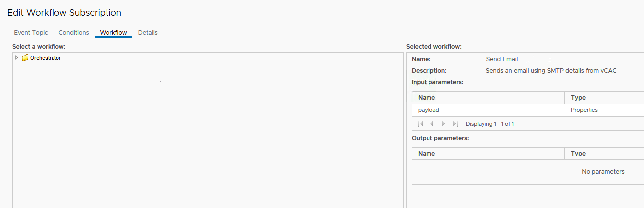Click the Displaying 1 - 1 of 1 text
Viewport: 644px width, 208px height.
(489, 124)
